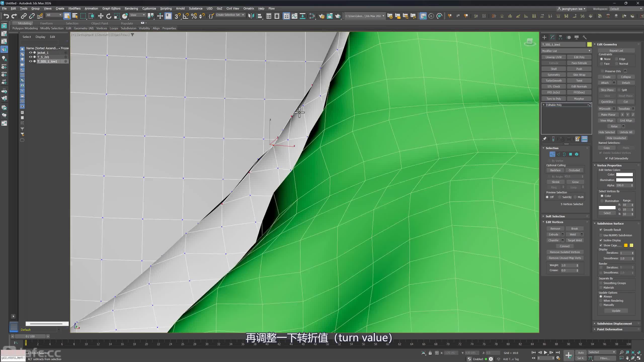Toggle the Smooth Result checkbox
The width and height of the screenshot is (644, 362).
(x=601, y=230)
